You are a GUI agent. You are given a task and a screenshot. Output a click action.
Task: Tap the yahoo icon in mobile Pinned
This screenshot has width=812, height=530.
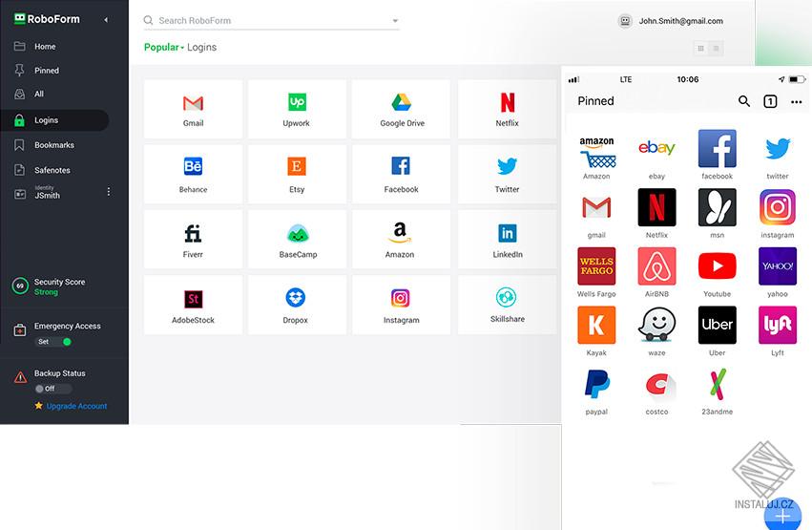point(778,266)
